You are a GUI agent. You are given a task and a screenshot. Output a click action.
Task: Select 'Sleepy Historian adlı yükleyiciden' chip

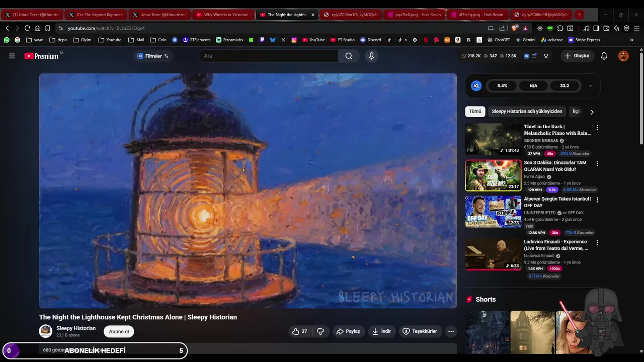pyautogui.click(x=527, y=112)
